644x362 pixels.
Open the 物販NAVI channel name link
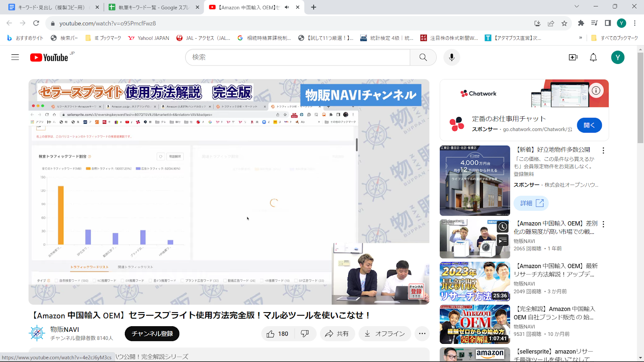[x=64, y=329]
